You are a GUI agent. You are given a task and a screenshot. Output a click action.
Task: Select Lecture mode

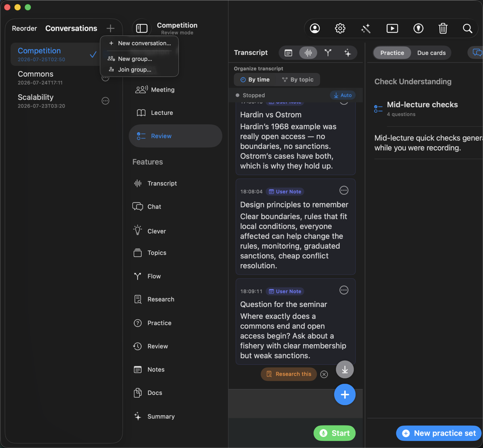(175, 113)
